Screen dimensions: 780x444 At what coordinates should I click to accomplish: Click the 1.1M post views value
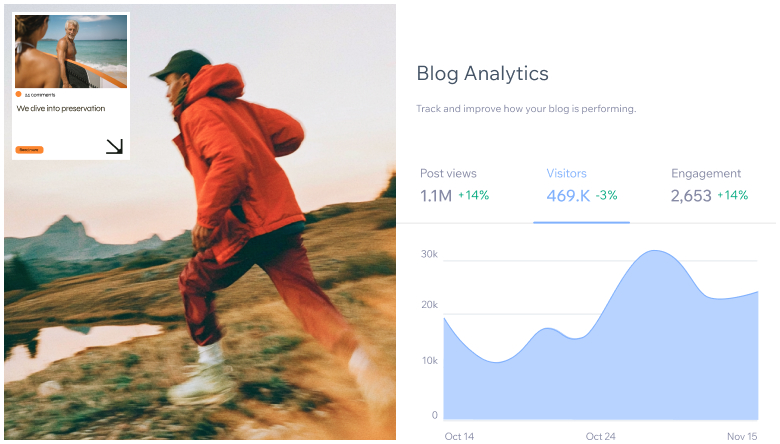pos(436,196)
